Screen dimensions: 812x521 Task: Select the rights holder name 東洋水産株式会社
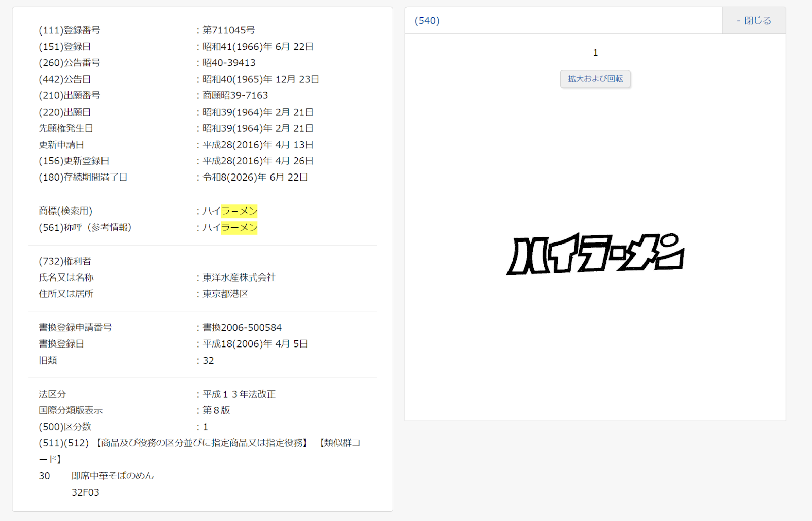tap(239, 277)
